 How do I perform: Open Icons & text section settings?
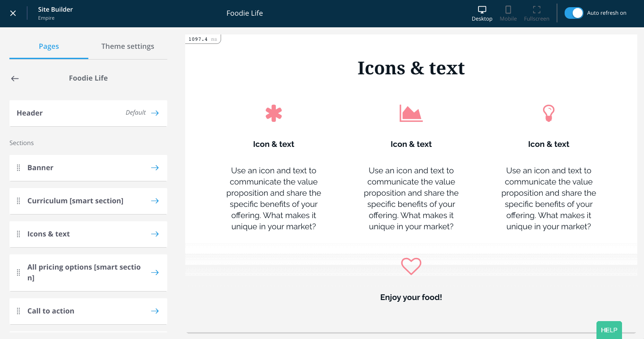click(x=155, y=234)
